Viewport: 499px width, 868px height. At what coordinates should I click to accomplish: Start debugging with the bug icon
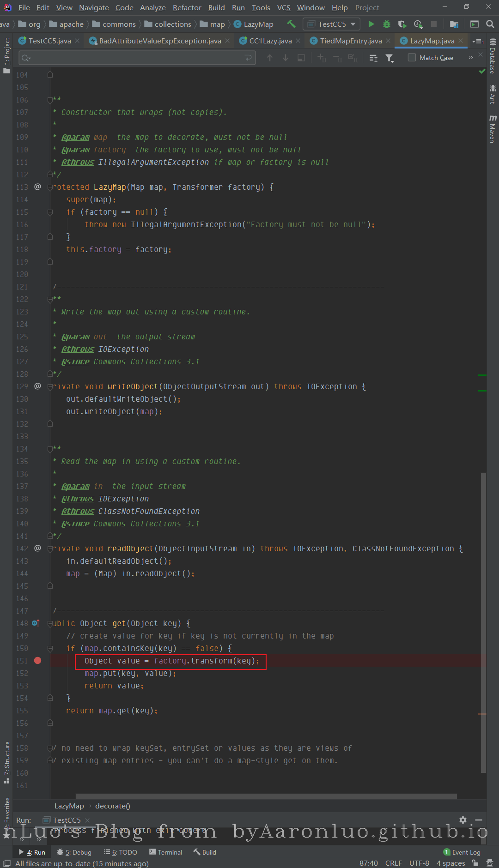(387, 24)
